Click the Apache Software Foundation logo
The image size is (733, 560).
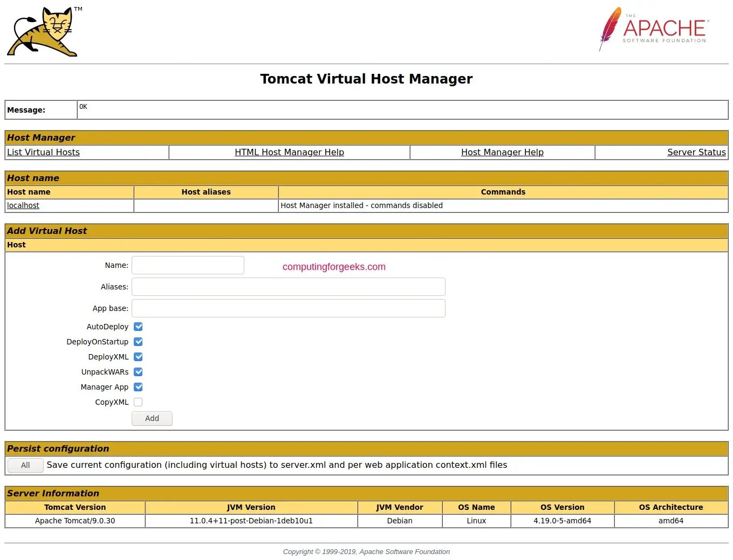click(x=653, y=29)
